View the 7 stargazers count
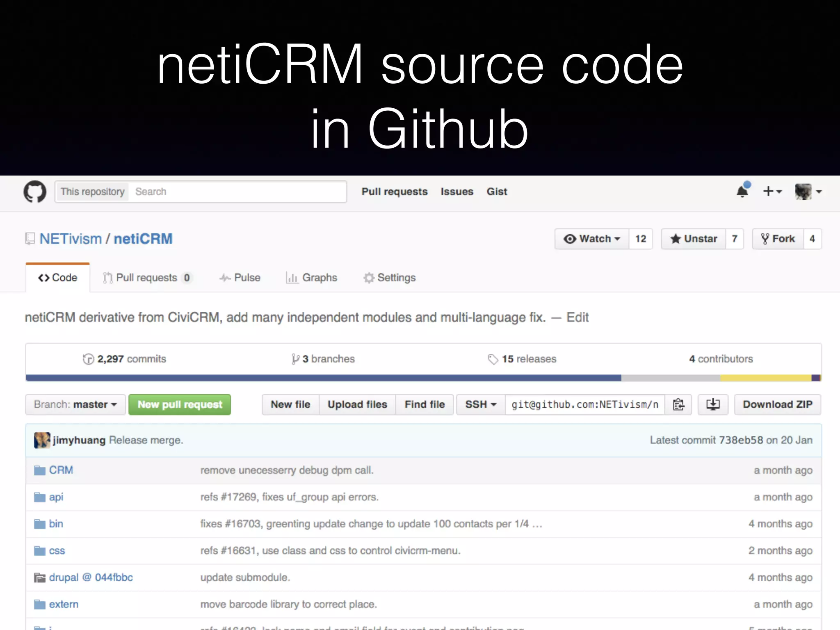The image size is (840, 630). (735, 239)
